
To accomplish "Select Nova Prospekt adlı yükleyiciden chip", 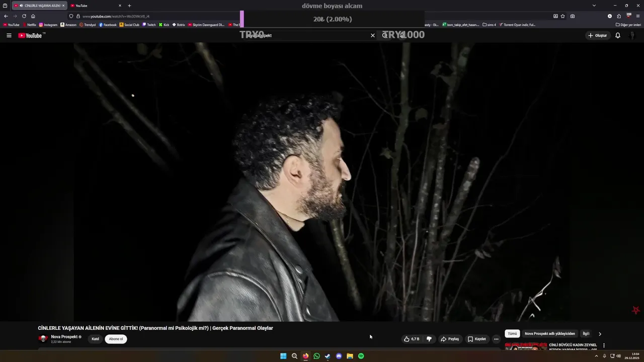I will point(549,333).
